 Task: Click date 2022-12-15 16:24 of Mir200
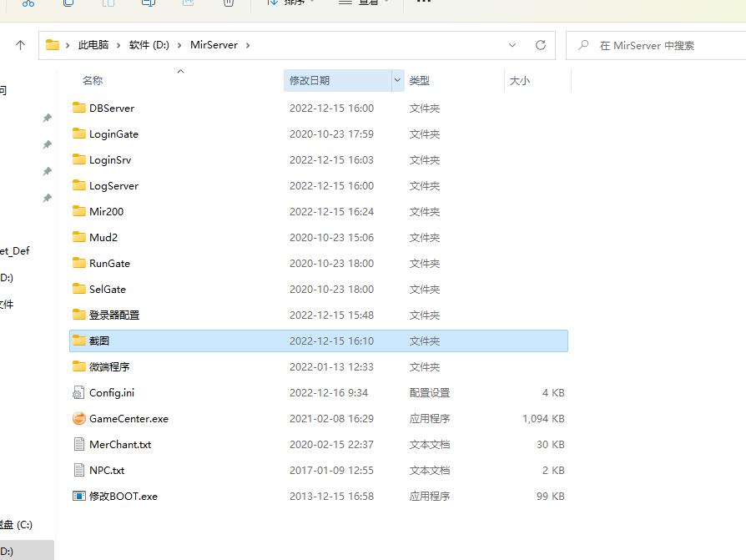click(x=331, y=211)
